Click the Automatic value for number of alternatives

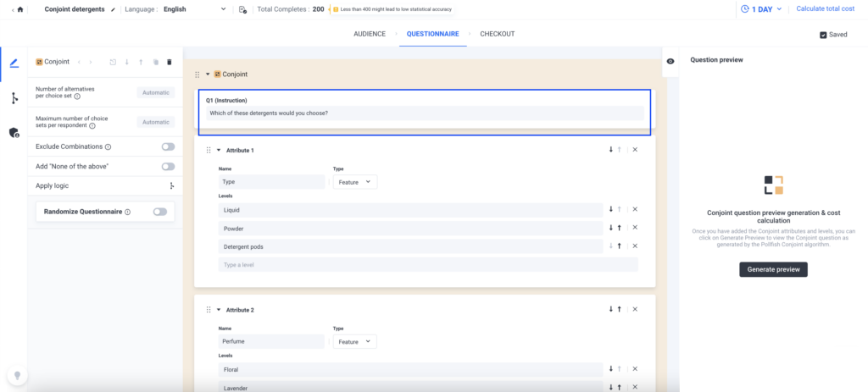pos(156,92)
